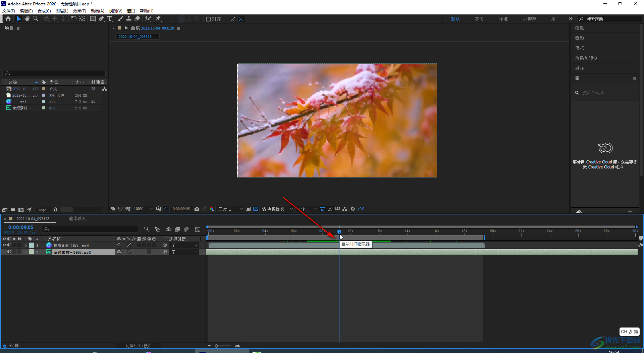Viewport: 644px width, 353px height.
Task: Click layer 1 label color swatch
Action: click(32, 245)
